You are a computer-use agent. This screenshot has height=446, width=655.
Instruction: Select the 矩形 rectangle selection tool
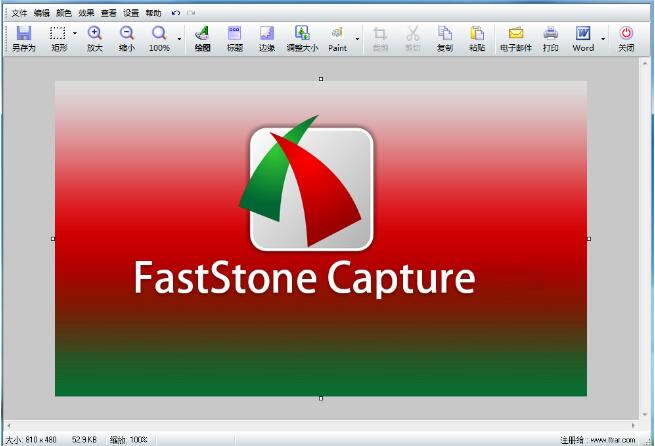coord(59,38)
